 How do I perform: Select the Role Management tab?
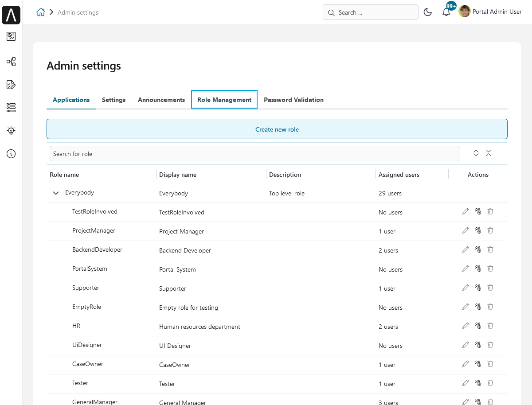point(224,100)
